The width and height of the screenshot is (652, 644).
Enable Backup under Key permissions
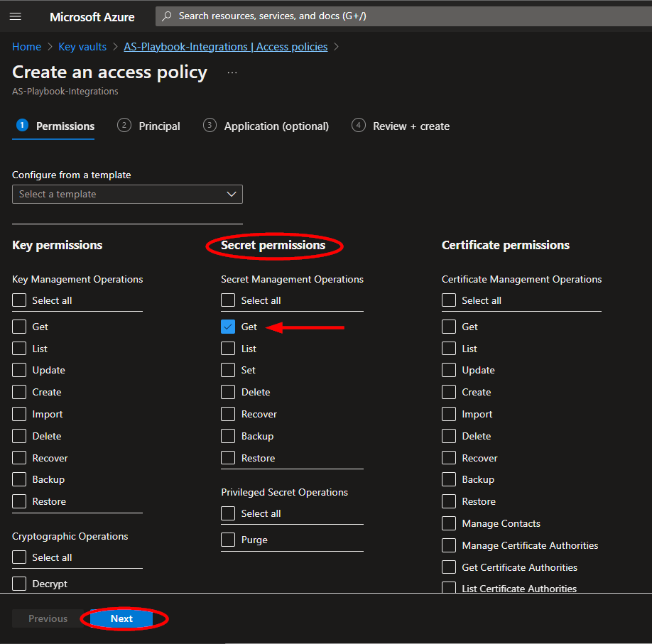[19, 479]
